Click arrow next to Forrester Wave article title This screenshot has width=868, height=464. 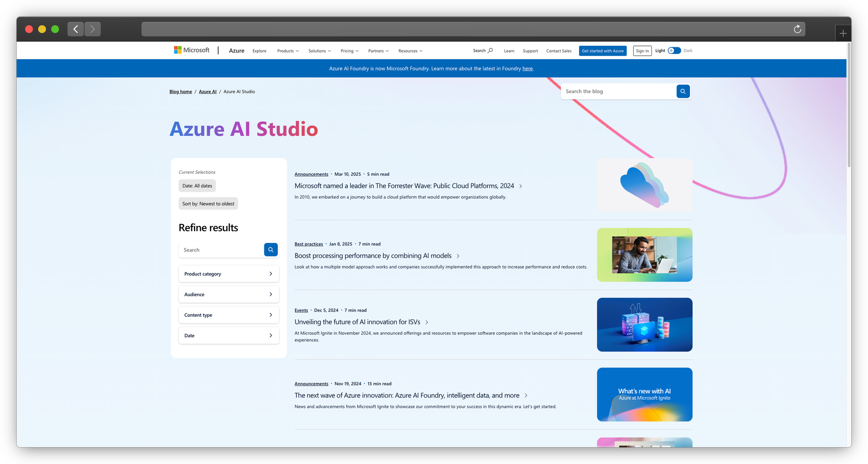pos(521,186)
